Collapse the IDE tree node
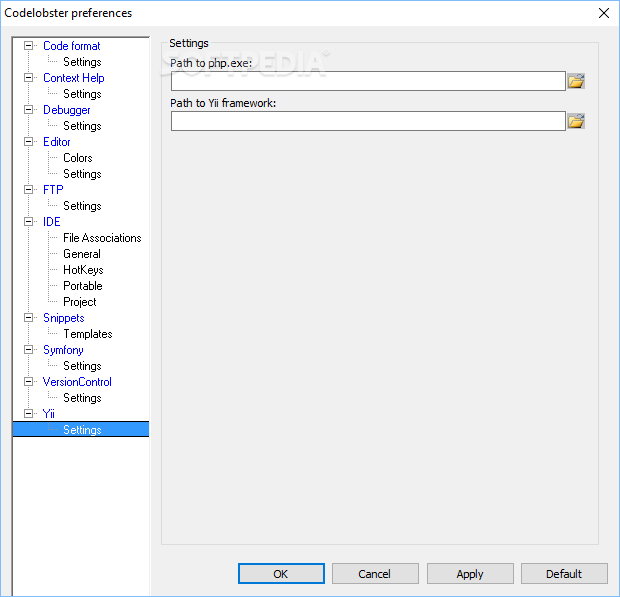This screenshot has height=597, width=620. (28, 221)
